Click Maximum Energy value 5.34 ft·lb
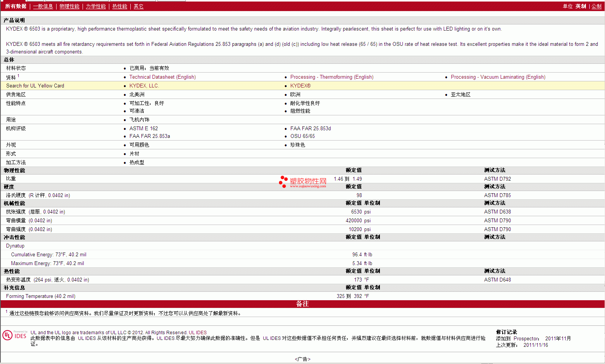The image size is (605, 364). tap(362, 264)
